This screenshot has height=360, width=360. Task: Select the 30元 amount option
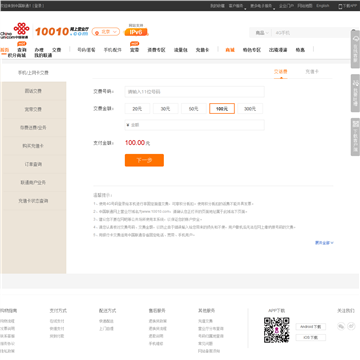[166, 109]
